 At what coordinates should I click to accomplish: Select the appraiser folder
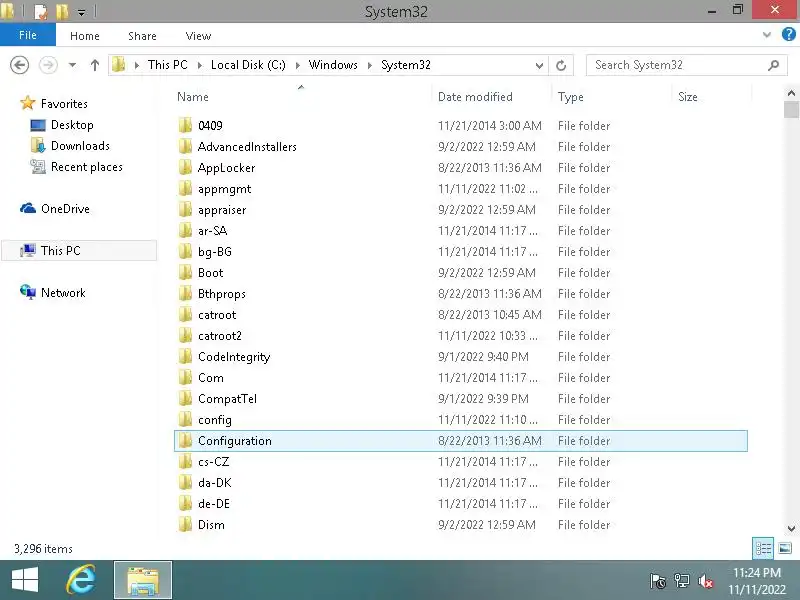(222, 210)
